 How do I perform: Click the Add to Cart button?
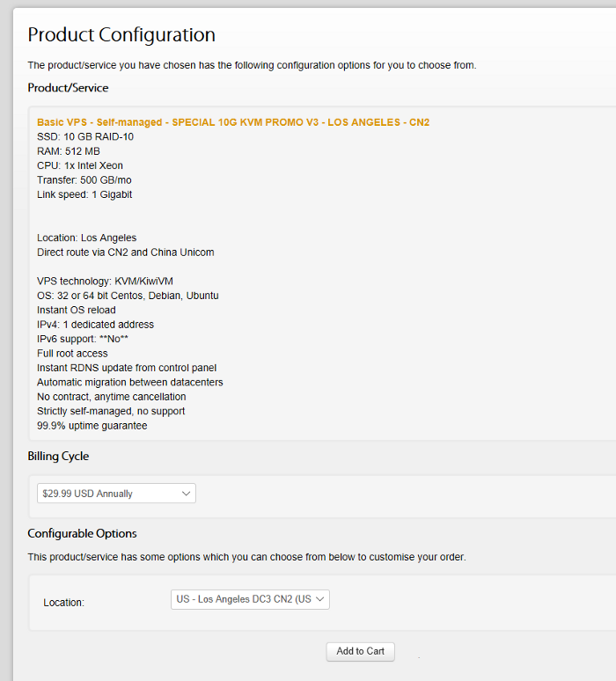click(x=360, y=651)
